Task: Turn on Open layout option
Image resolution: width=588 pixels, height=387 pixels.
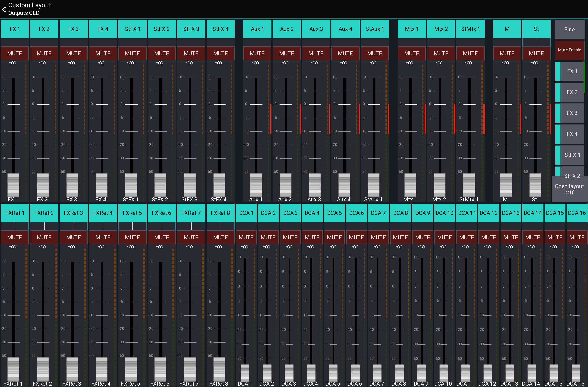Action: pos(569,189)
